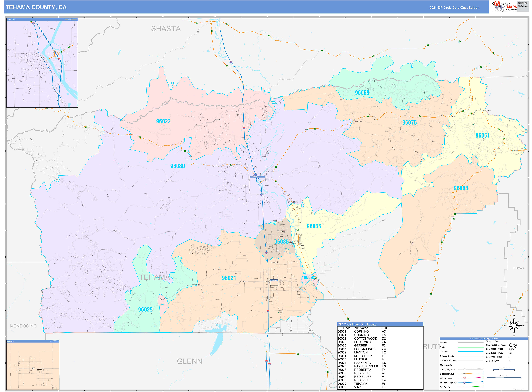Screen dimensions: 532x392
Task: Select the 96080 ZIP code label
Action: tap(177, 166)
